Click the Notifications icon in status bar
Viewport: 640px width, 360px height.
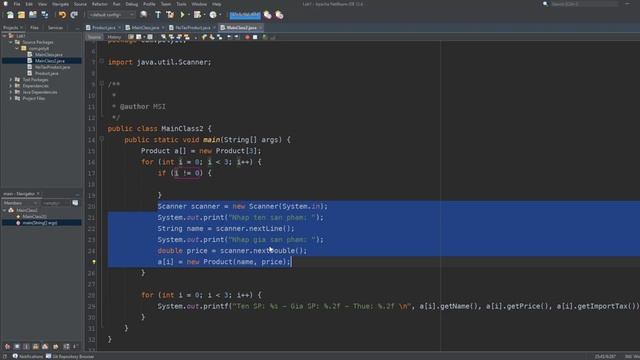(x=16, y=356)
